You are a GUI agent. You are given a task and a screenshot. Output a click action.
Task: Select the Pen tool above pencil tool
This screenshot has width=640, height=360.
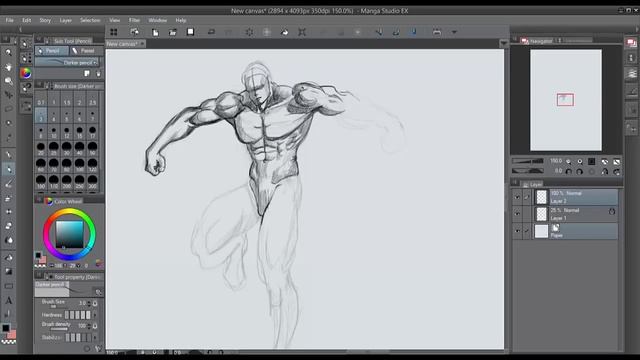click(x=8, y=155)
